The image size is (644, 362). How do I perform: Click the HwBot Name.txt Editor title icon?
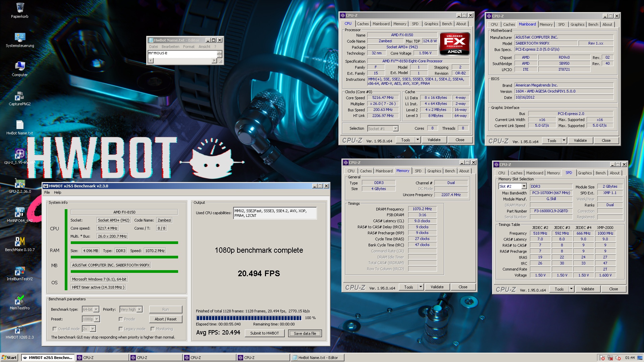[x=151, y=40]
